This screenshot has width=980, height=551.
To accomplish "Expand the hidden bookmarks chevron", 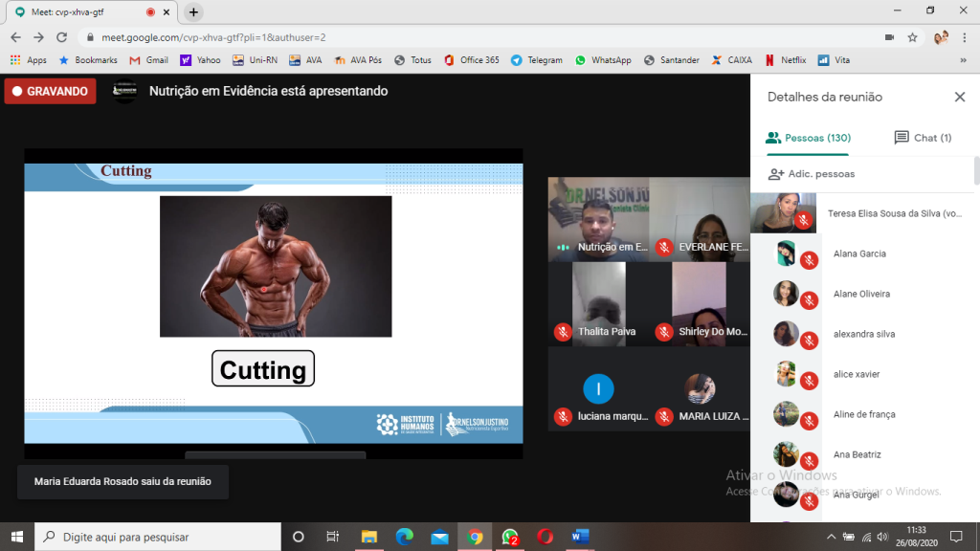I will (963, 60).
